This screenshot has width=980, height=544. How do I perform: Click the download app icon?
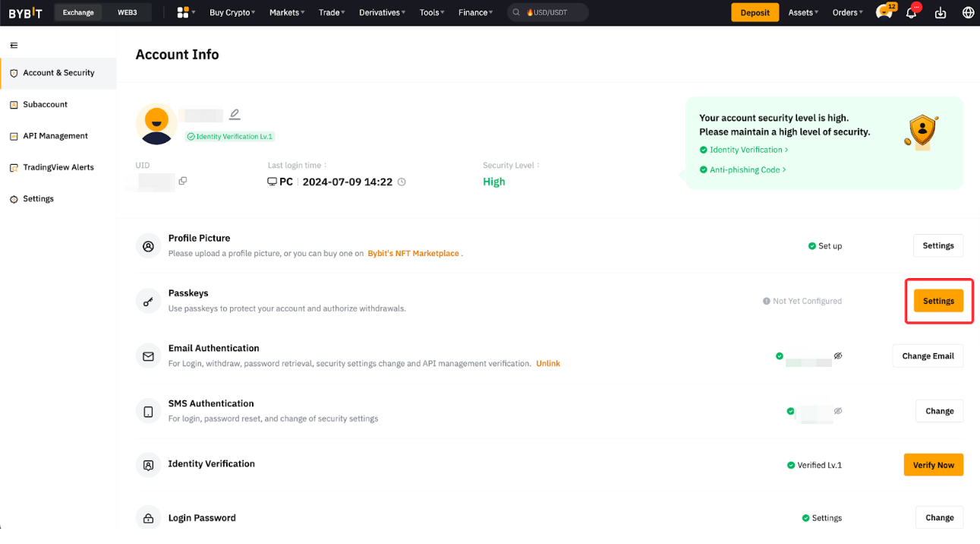[x=941, y=13]
